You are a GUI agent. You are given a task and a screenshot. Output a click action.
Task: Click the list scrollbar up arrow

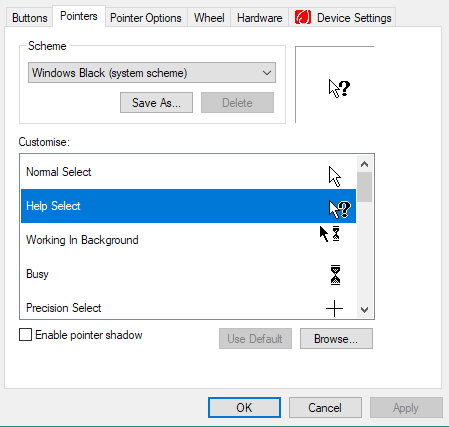[x=364, y=164]
